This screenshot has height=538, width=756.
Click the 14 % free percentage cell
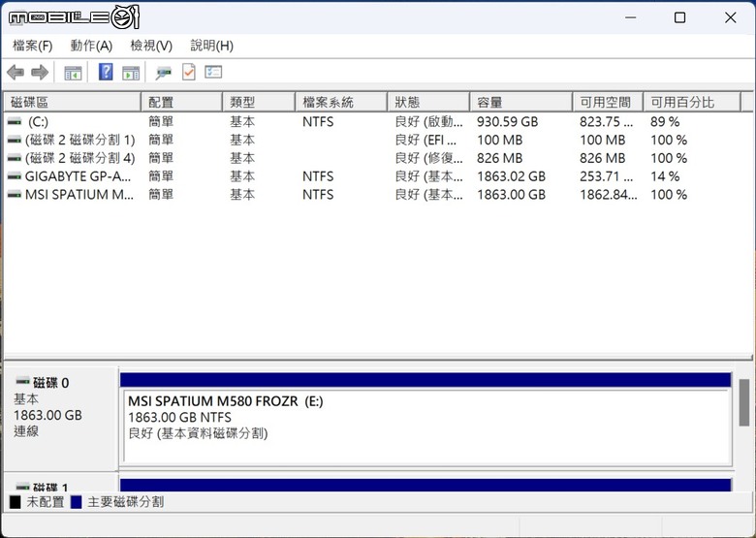pos(664,176)
